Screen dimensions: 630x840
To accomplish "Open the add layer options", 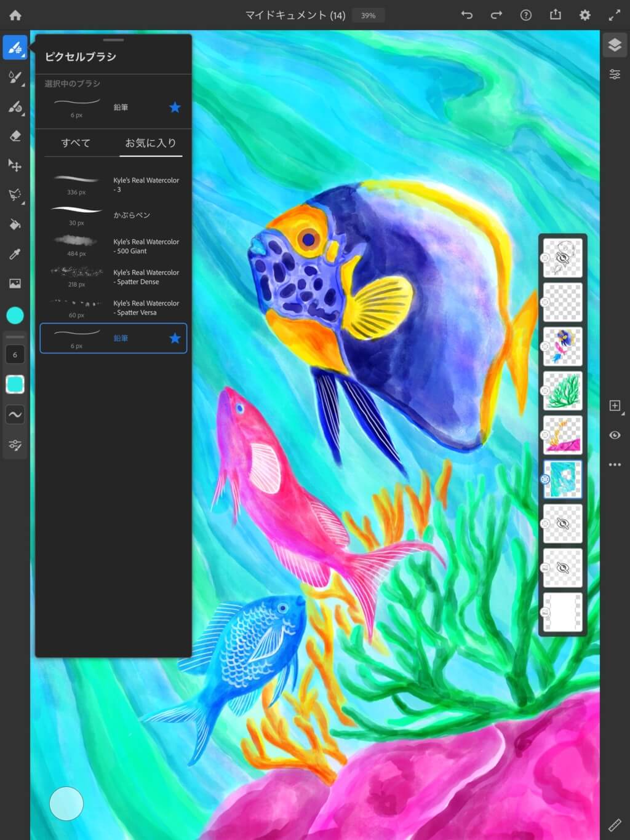I will [x=615, y=406].
